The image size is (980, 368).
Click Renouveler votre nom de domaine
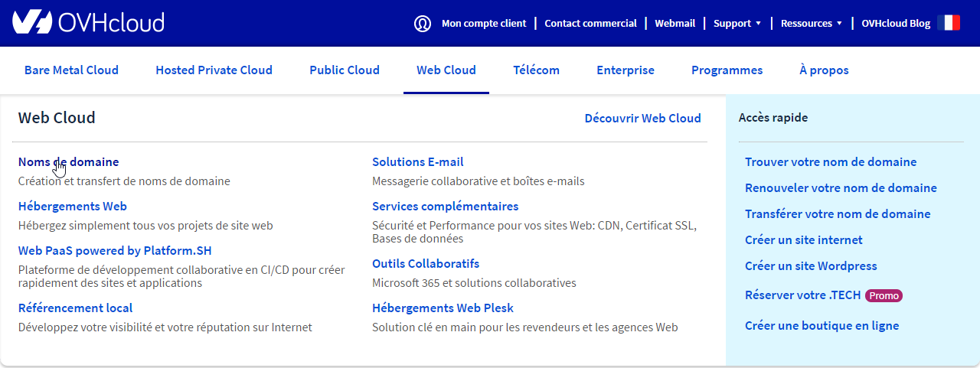(841, 188)
